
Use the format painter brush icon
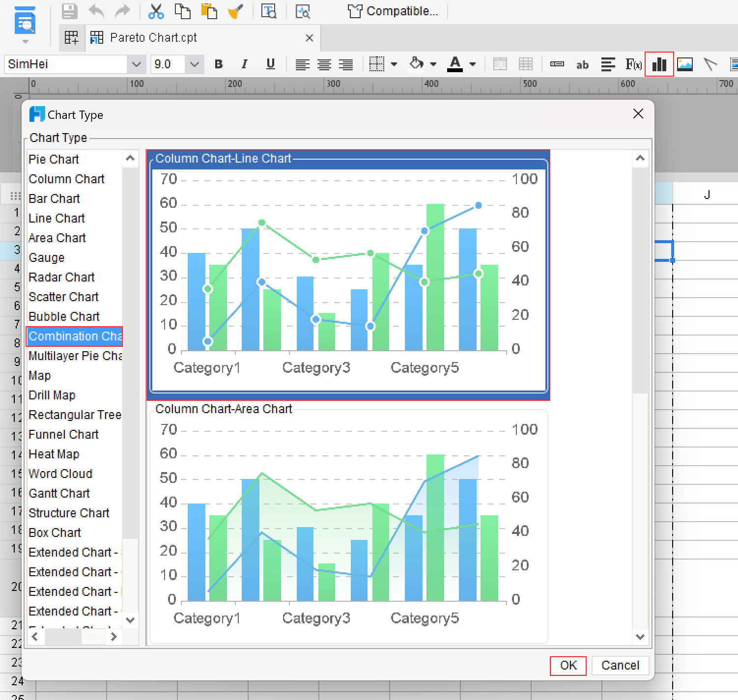[234, 11]
